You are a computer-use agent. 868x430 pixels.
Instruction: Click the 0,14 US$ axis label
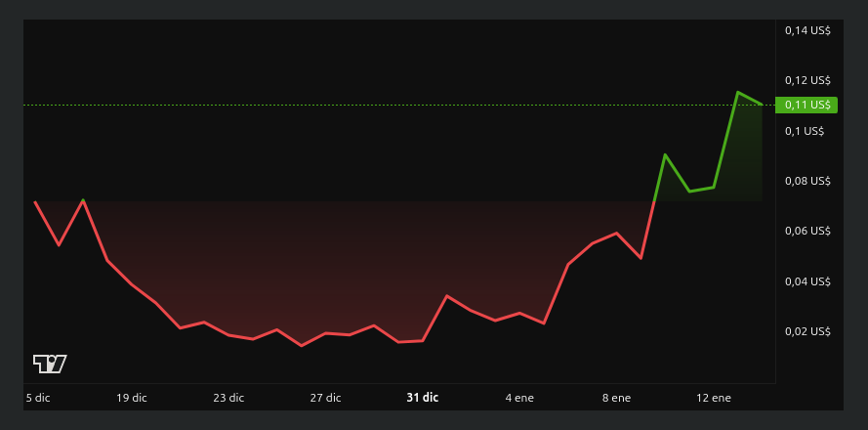tap(807, 30)
